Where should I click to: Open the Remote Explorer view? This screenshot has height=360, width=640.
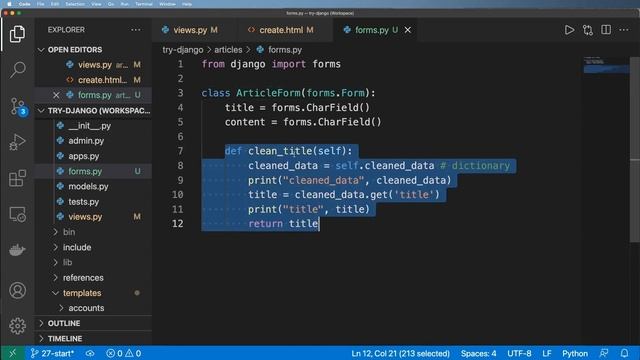click(x=17, y=214)
